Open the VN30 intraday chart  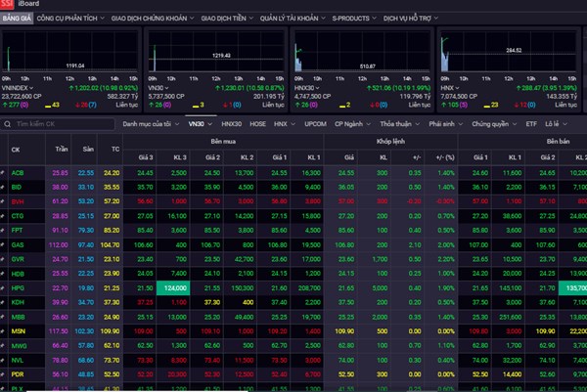tap(216, 52)
